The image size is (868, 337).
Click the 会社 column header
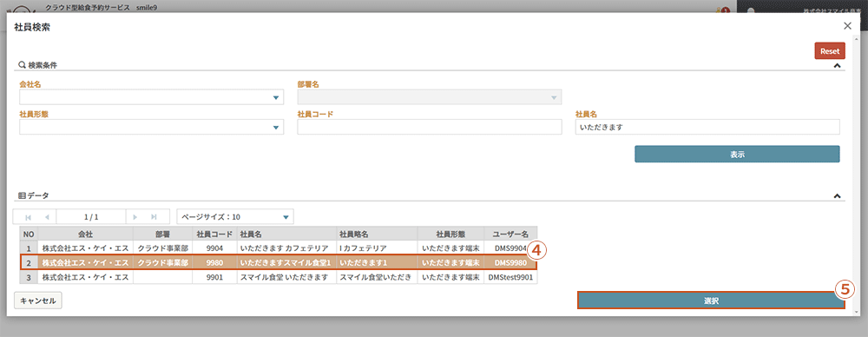click(x=85, y=234)
